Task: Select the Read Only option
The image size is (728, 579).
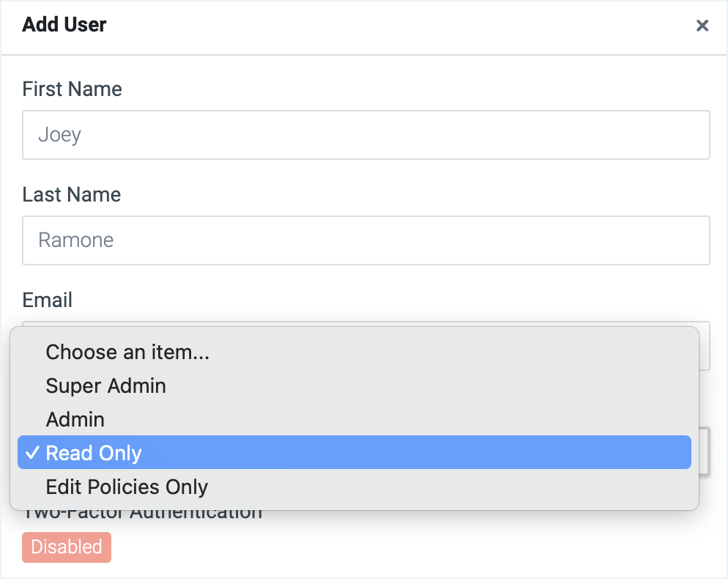Action: pos(354,453)
